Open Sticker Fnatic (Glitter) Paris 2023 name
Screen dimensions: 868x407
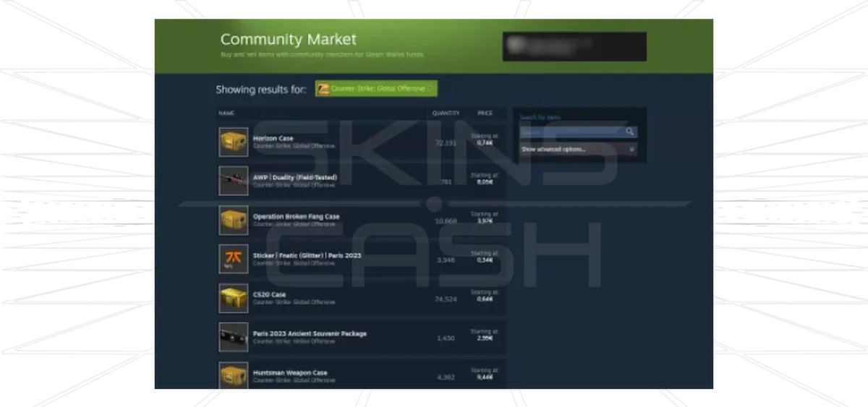pyautogui.click(x=307, y=255)
